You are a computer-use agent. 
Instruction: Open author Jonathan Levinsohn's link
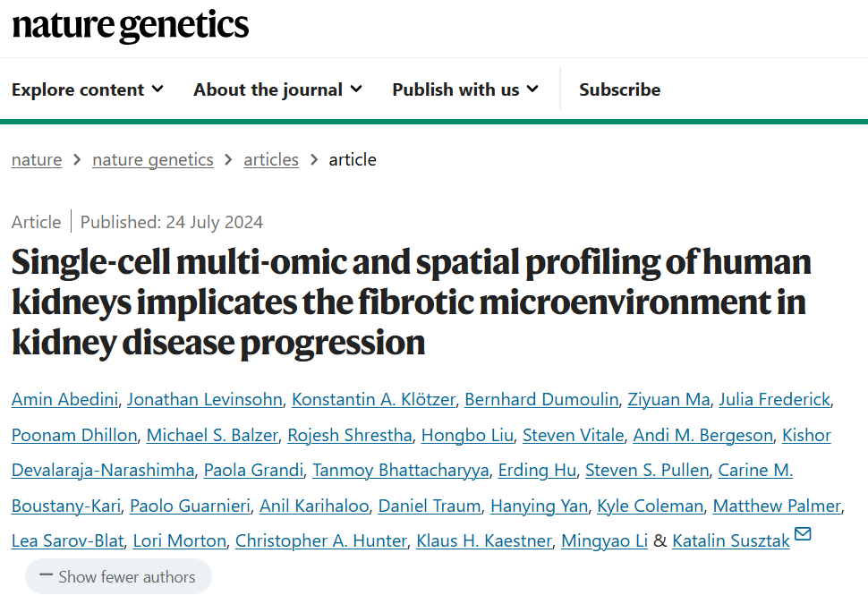tap(205, 399)
